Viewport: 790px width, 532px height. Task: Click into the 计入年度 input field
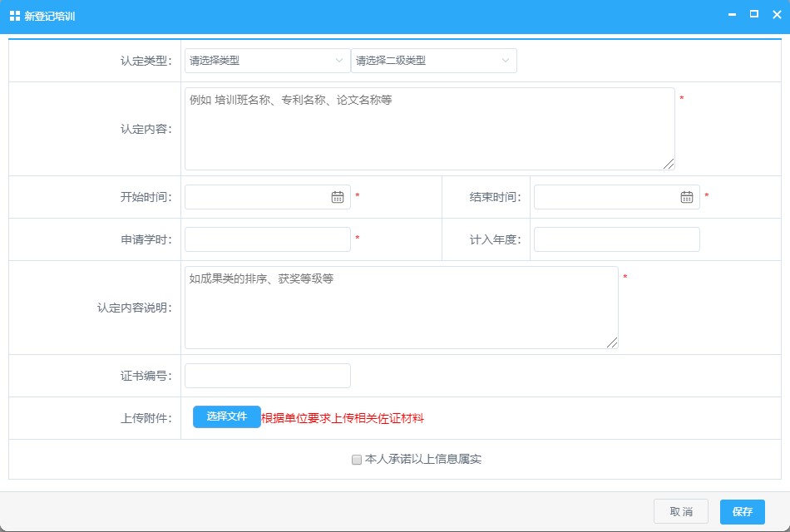tap(616, 239)
